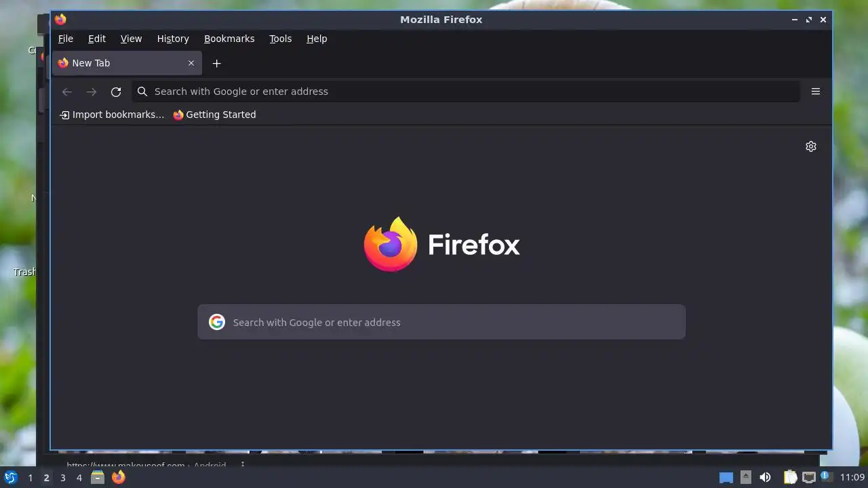Click the Firefox icon in title bar
The height and width of the screenshot is (488, 868).
tap(60, 19)
